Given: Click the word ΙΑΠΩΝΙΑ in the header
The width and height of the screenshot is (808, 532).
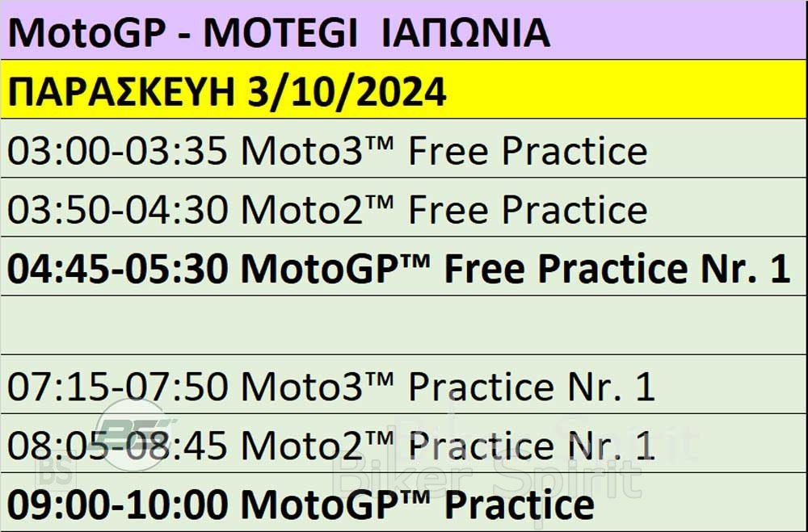Looking at the screenshot, I should click(466, 33).
